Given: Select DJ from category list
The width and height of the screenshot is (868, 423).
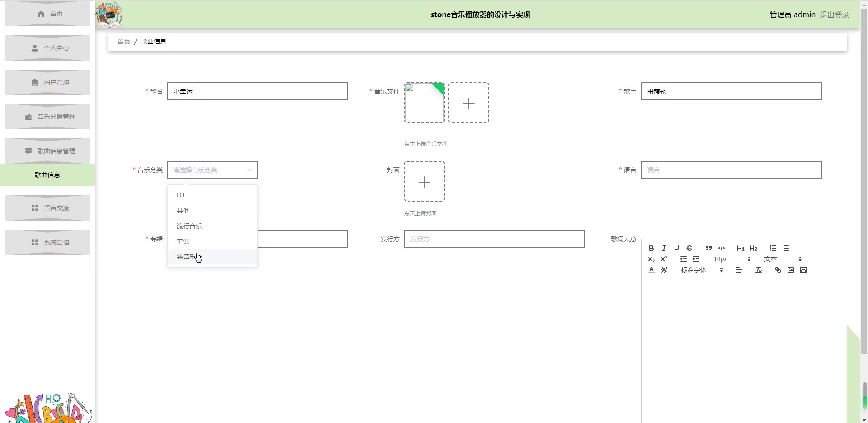Looking at the screenshot, I should tap(212, 195).
